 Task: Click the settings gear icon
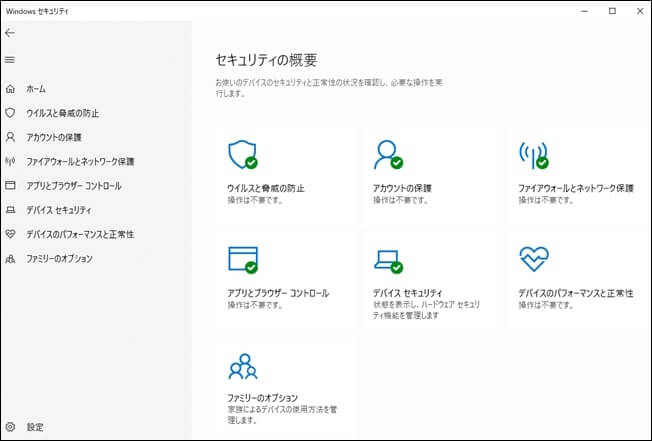point(10,427)
